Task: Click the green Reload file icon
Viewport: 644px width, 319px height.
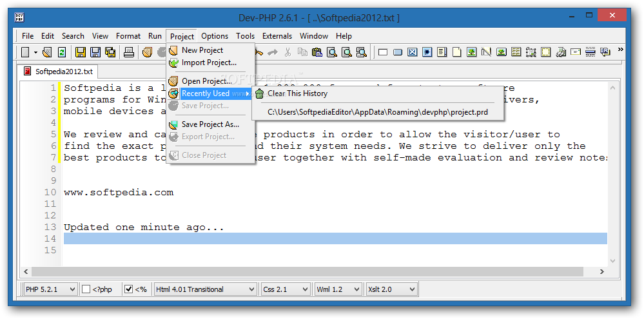Action: [61, 52]
